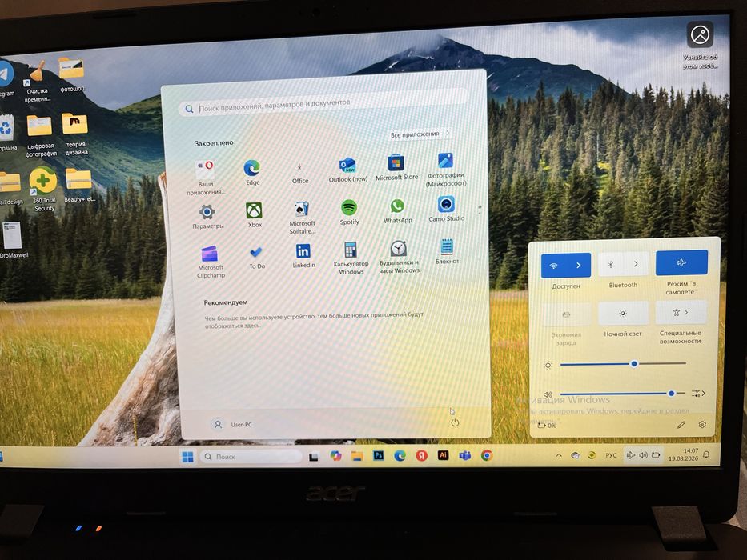
Task: Open settings gear in quick settings panel
Action: 702,424
